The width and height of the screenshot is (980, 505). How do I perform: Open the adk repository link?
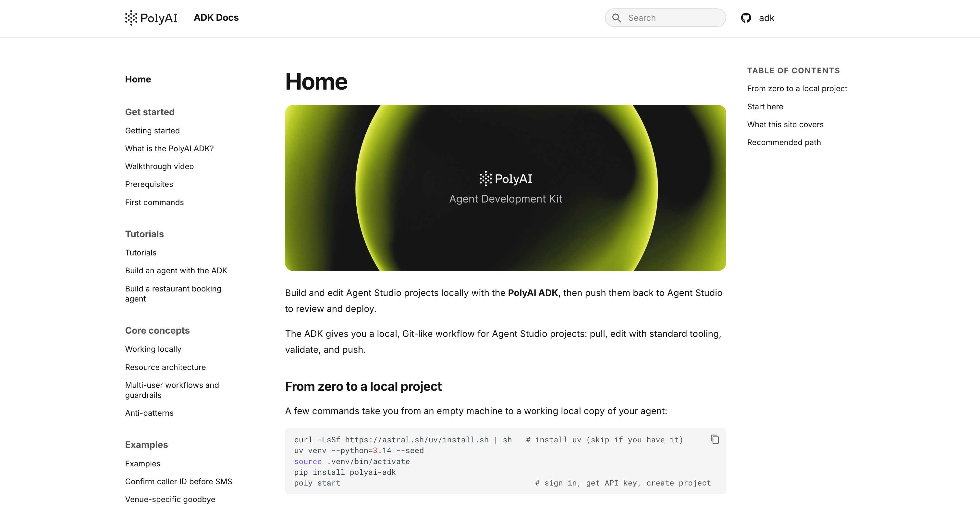(766, 18)
